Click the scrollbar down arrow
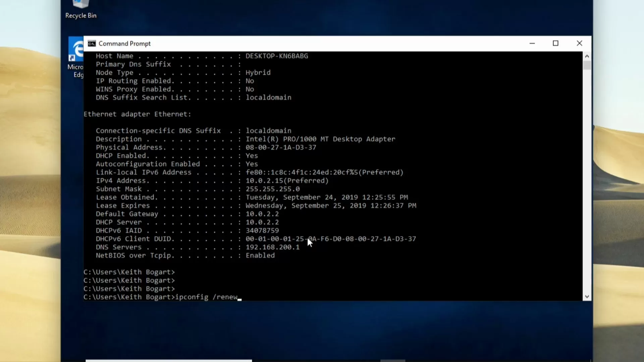Image resolution: width=644 pixels, height=362 pixels. (587, 296)
